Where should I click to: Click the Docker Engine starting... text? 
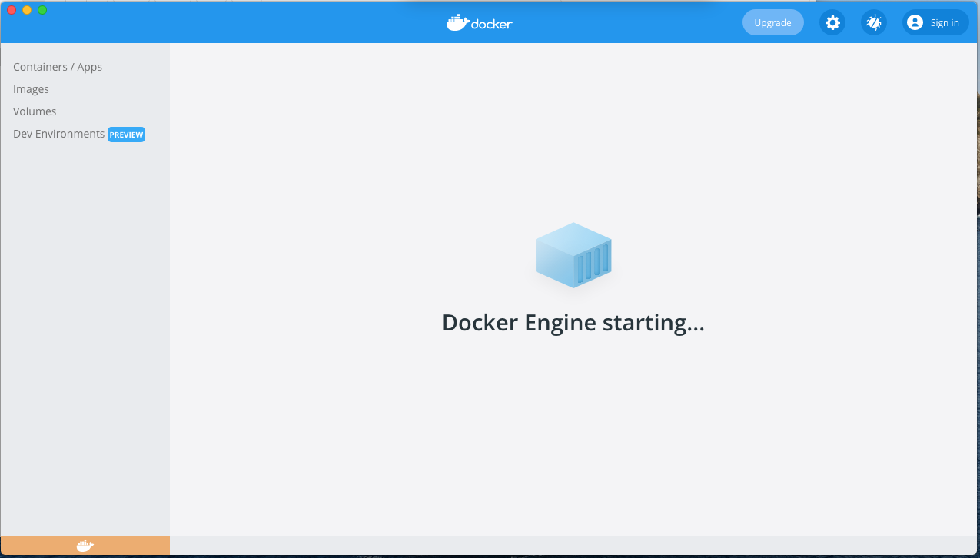tap(573, 323)
